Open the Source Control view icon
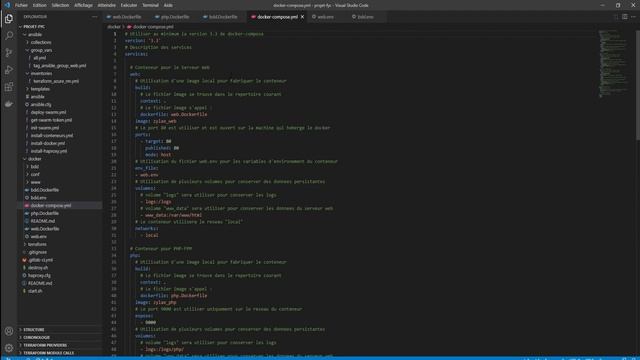Viewport: 640px width, 360px height. tap(9, 53)
